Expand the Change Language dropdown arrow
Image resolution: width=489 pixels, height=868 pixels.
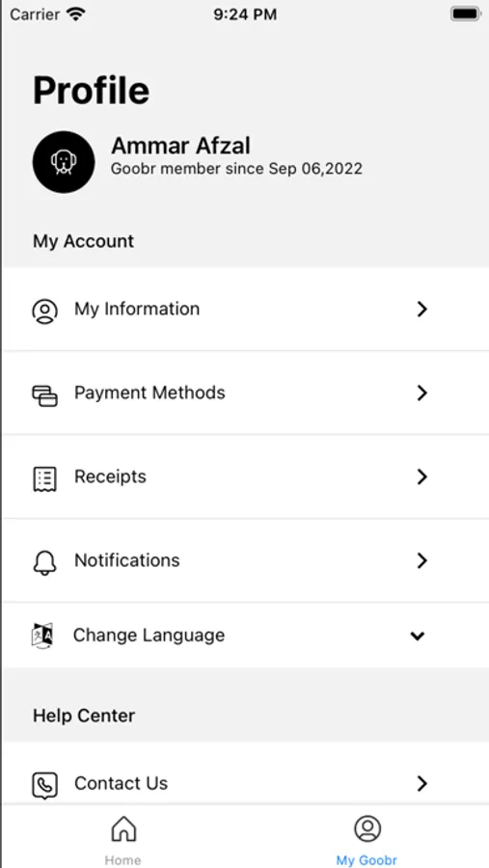coord(417,636)
